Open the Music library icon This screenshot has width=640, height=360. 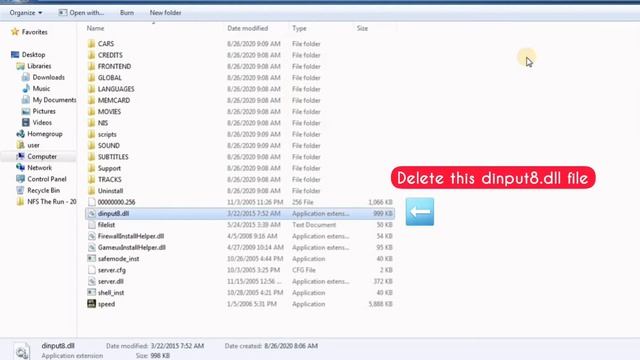pos(26,88)
